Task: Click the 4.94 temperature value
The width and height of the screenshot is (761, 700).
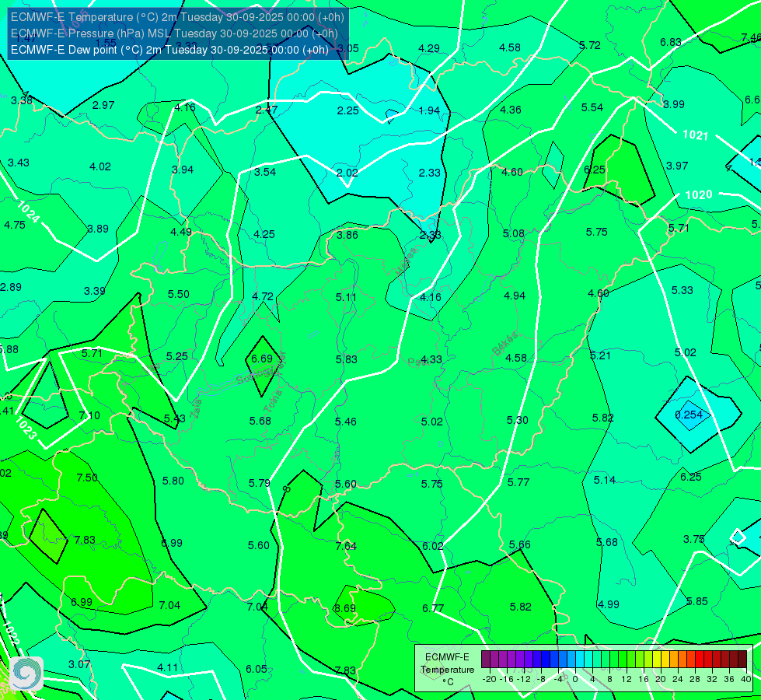Action: tap(515, 296)
